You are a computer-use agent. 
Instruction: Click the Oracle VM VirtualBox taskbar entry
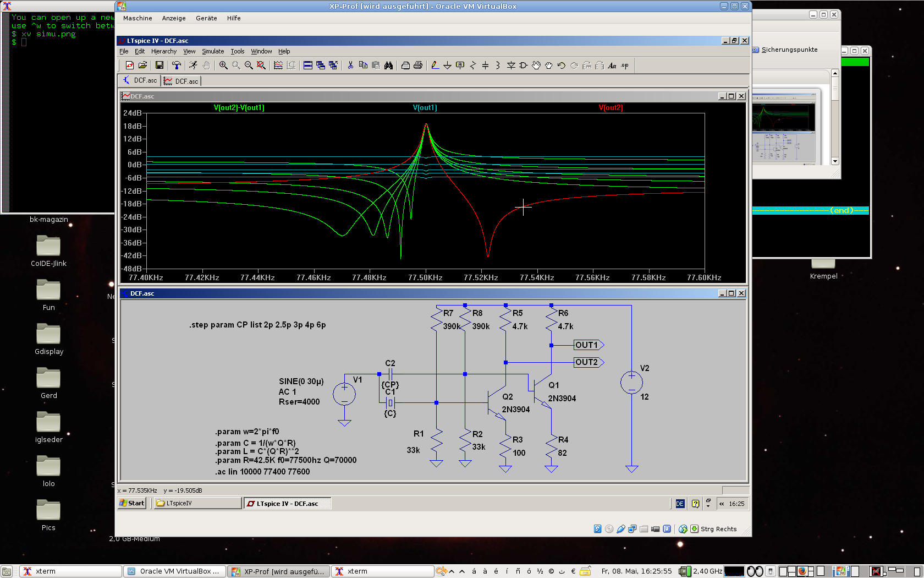[174, 571]
